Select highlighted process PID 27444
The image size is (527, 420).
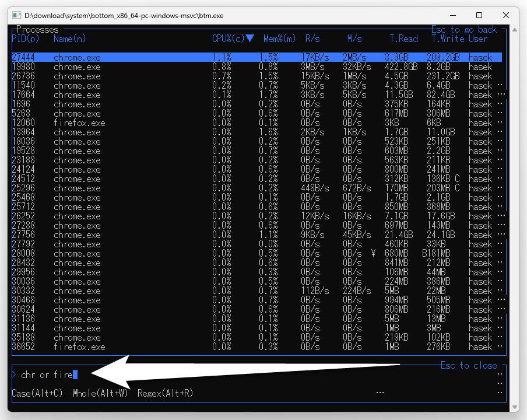[x=257, y=57]
